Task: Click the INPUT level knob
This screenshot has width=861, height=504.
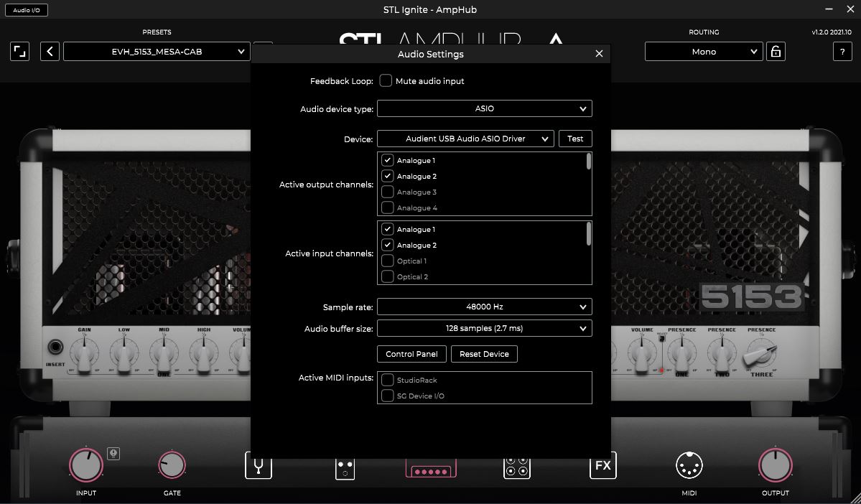Action: [86, 465]
